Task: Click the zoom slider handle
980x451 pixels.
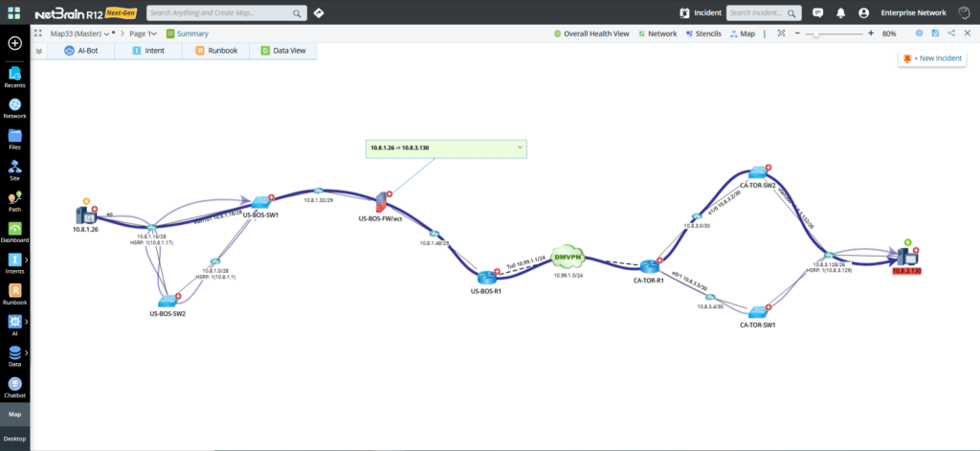Action: tap(815, 34)
